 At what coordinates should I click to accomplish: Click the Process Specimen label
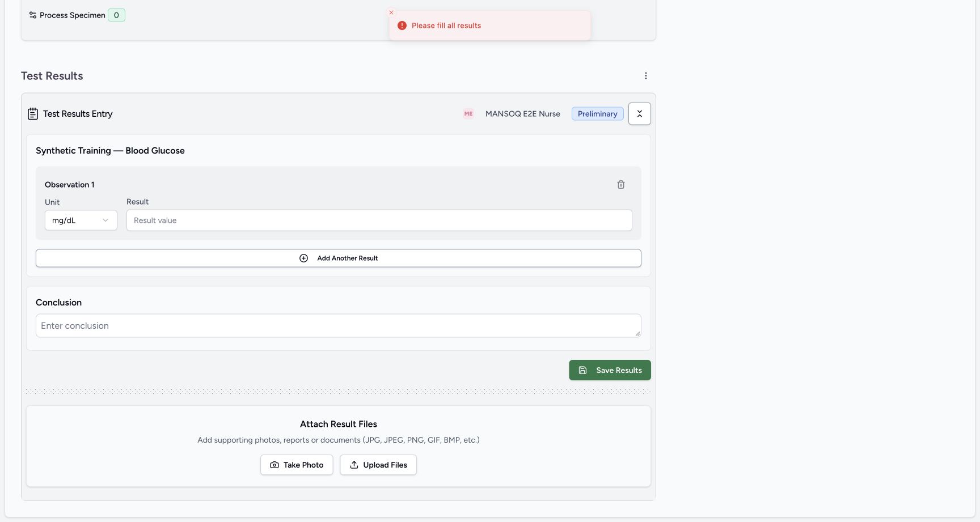[73, 15]
